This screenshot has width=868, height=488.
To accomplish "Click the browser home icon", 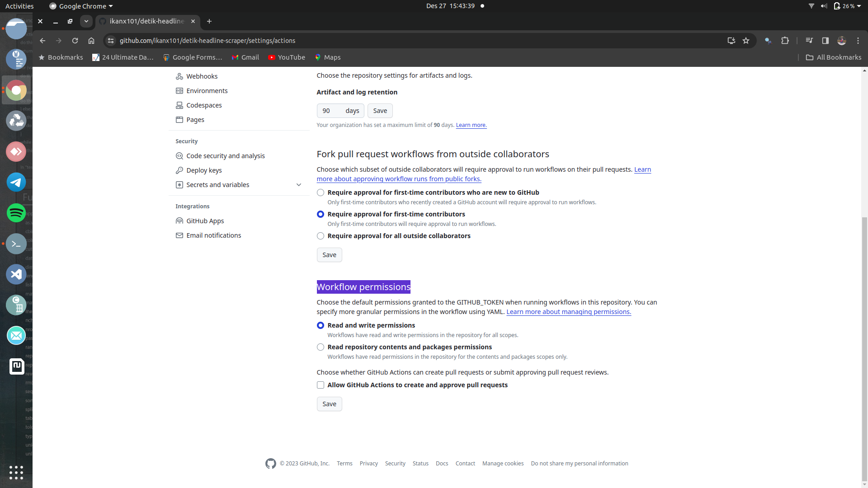I will tap(91, 41).
